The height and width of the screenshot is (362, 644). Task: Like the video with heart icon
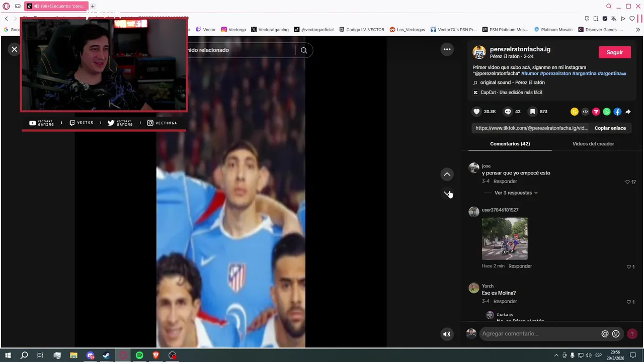click(x=476, y=112)
